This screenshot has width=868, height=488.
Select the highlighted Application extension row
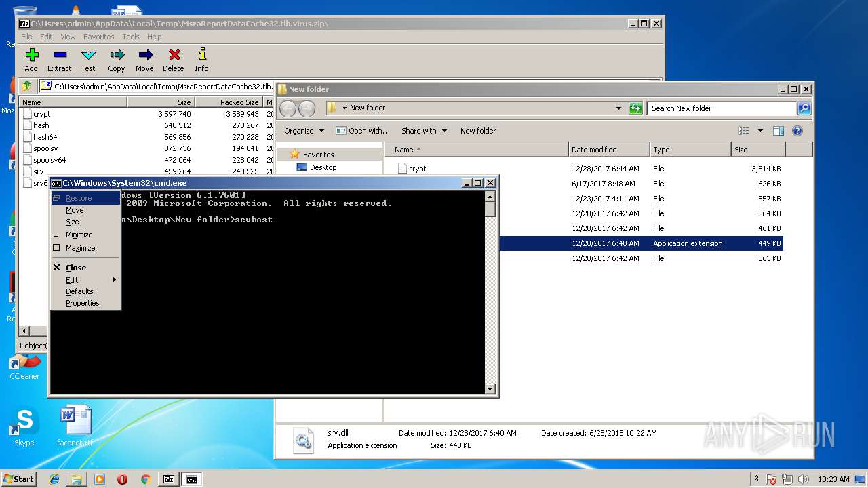click(641, 243)
